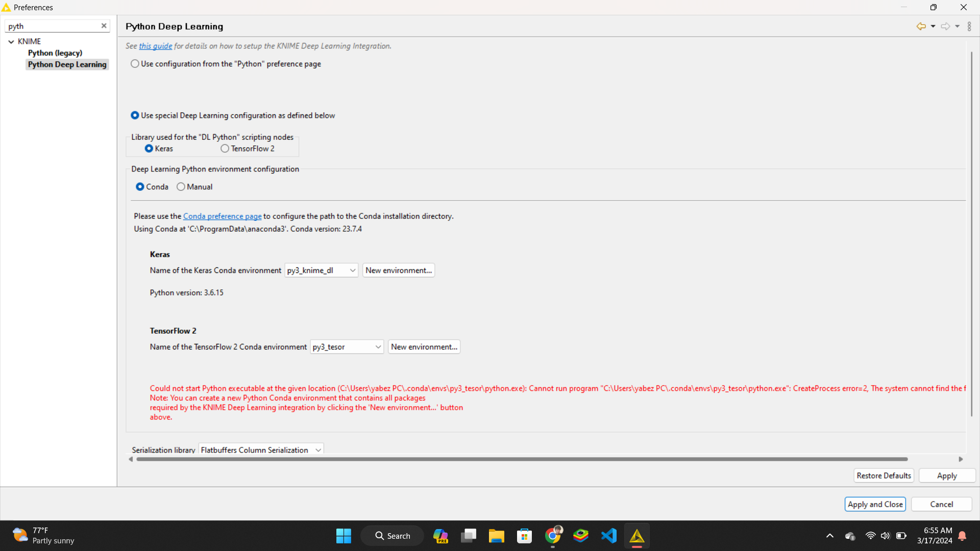Image resolution: width=980 pixels, height=551 pixels.
Task: Open OneDrive cloud tray icon
Action: point(850,536)
